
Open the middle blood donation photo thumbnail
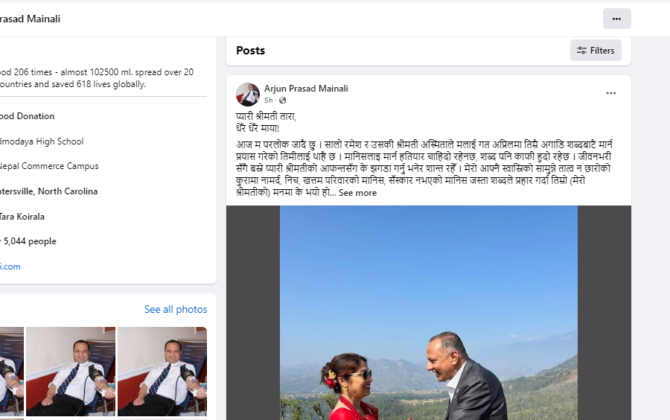pyautogui.click(x=71, y=371)
